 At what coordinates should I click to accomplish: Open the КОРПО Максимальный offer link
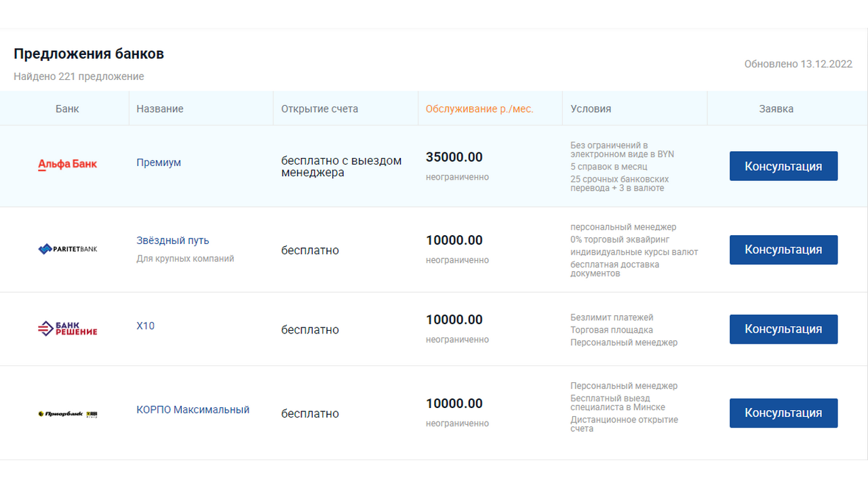tap(193, 410)
